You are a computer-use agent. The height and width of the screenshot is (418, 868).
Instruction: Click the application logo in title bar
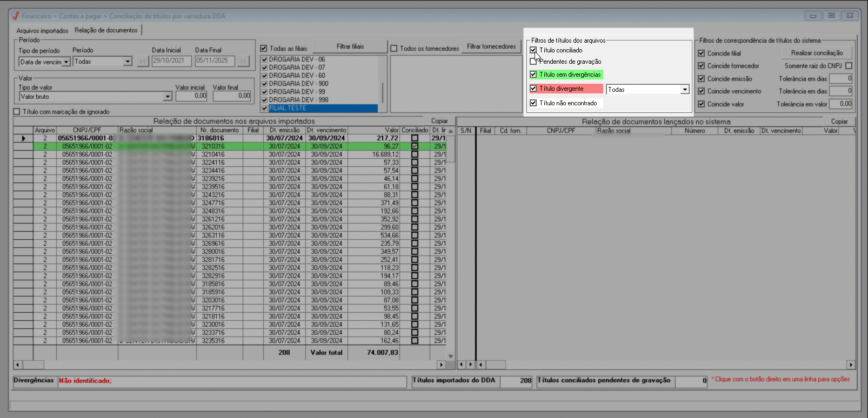point(15,16)
